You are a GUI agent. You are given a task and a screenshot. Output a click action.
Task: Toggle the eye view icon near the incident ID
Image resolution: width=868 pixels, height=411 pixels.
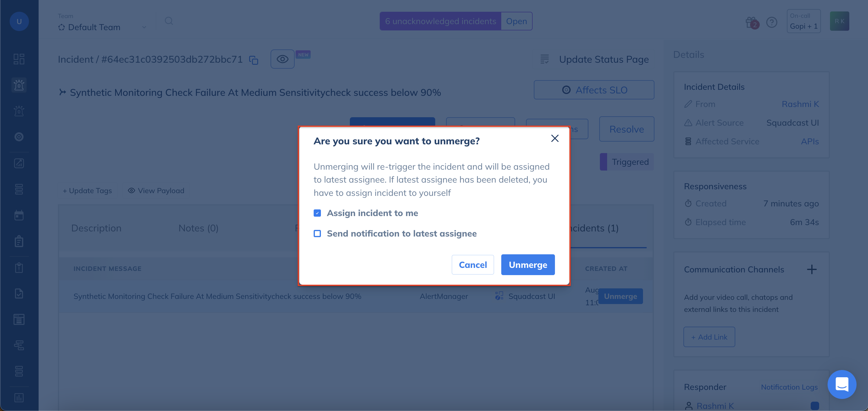282,59
